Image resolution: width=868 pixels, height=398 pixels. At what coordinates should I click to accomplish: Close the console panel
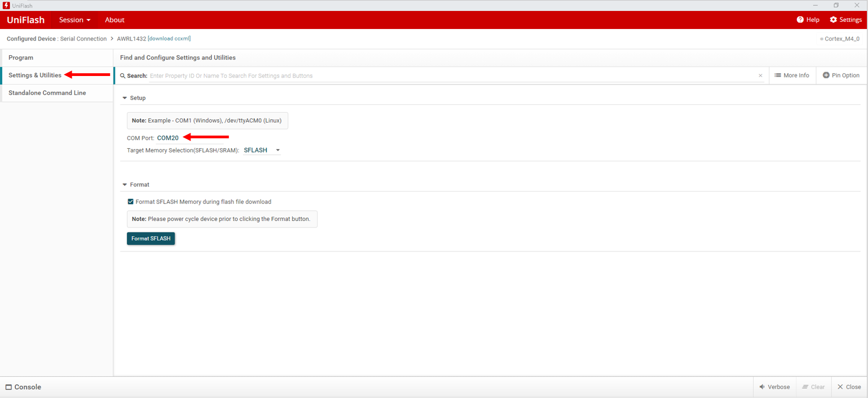click(849, 387)
